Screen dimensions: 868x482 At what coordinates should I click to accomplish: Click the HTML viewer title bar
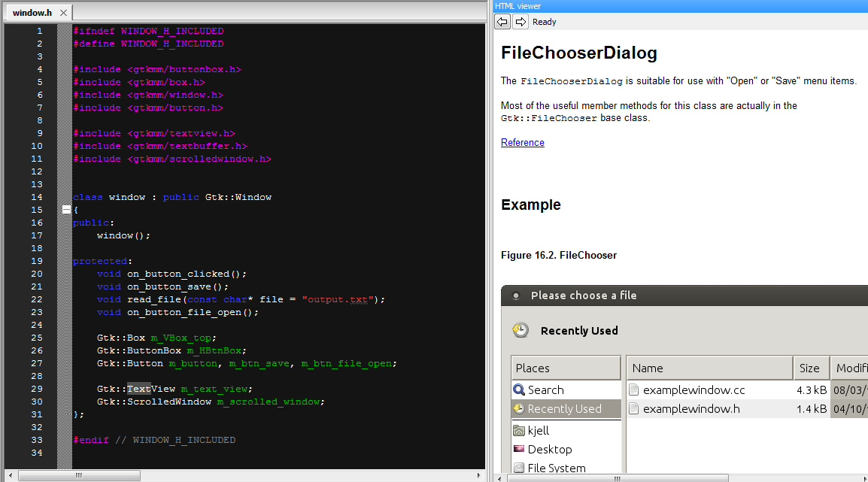[681, 6]
